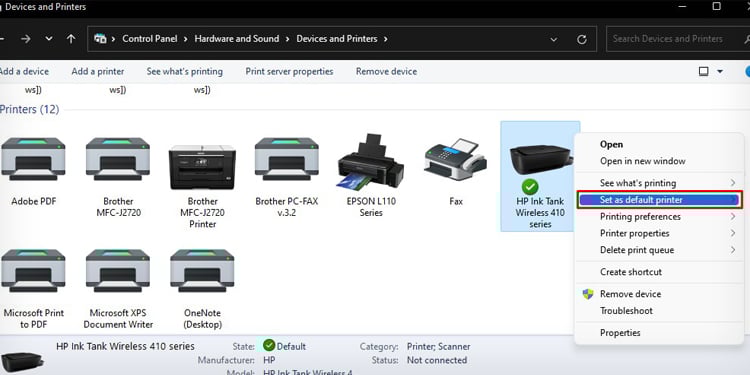Screen dimensions: 750x375
Task: Select the Adobe PDF printer icon
Action: click(33, 159)
